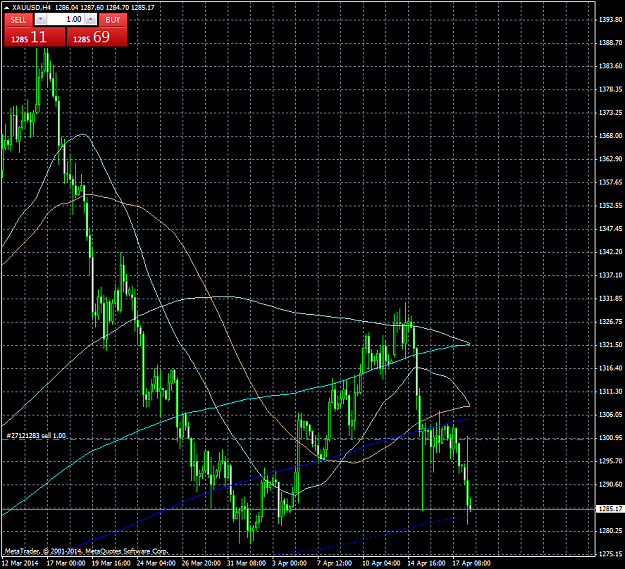Image resolution: width=625 pixels, height=569 pixels.
Task: Click the lot volume field showing 1.00
Action: tap(66, 19)
